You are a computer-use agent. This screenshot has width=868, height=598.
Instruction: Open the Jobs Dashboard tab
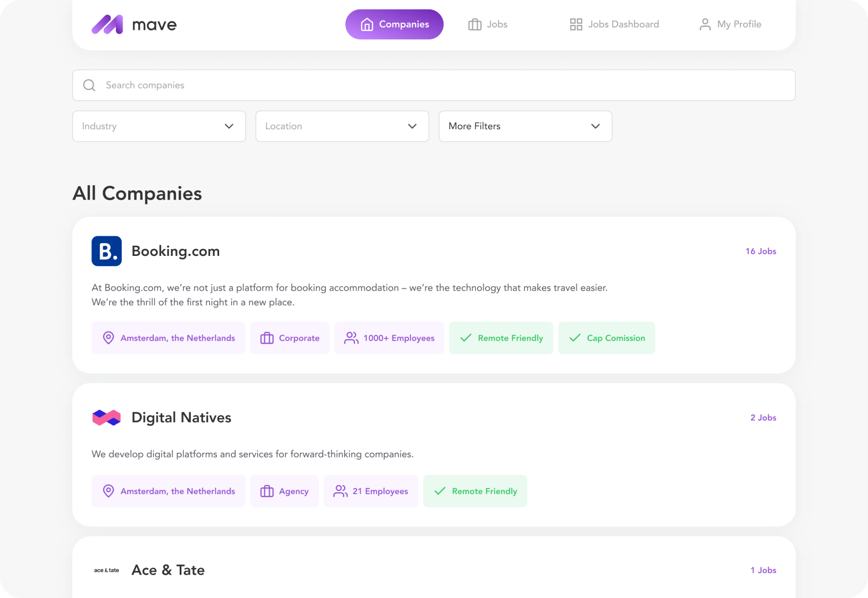pyautogui.click(x=614, y=24)
